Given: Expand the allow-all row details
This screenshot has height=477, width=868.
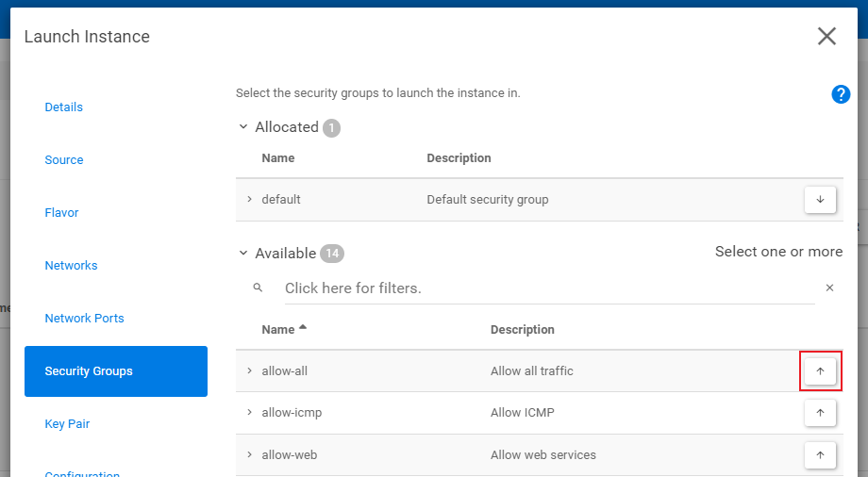Looking at the screenshot, I should (x=249, y=370).
